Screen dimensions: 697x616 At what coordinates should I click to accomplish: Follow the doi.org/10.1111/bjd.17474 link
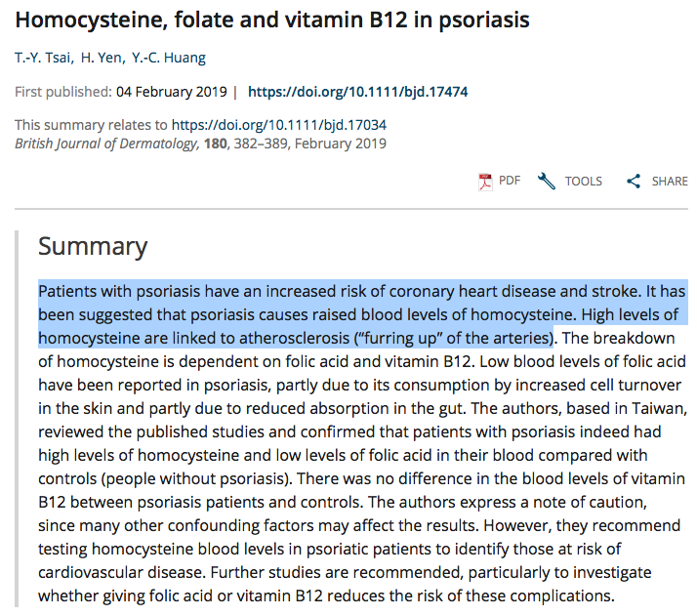click(x=358, y=92)
